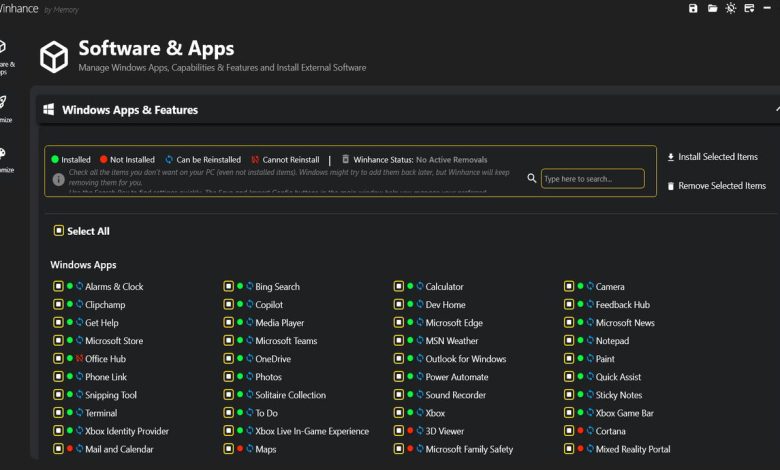Click the red status dot next to Cortana
Image resolution: width=780 pixels, height=470 pixels.
[x=580, y=431]
